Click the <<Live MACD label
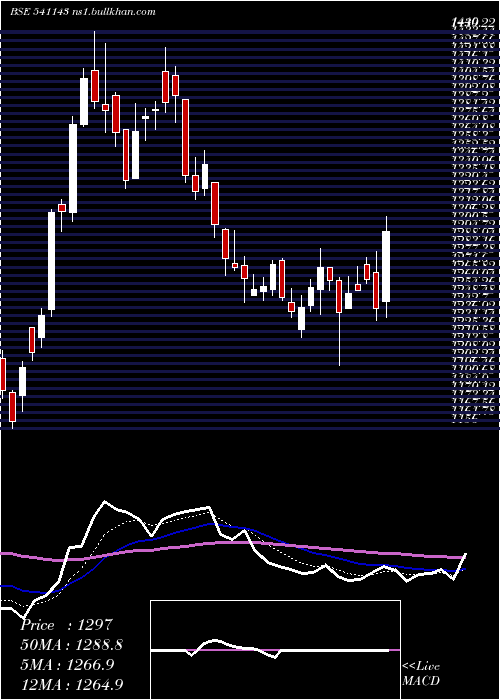Screen dimensions: 500x700 [421, 673]
